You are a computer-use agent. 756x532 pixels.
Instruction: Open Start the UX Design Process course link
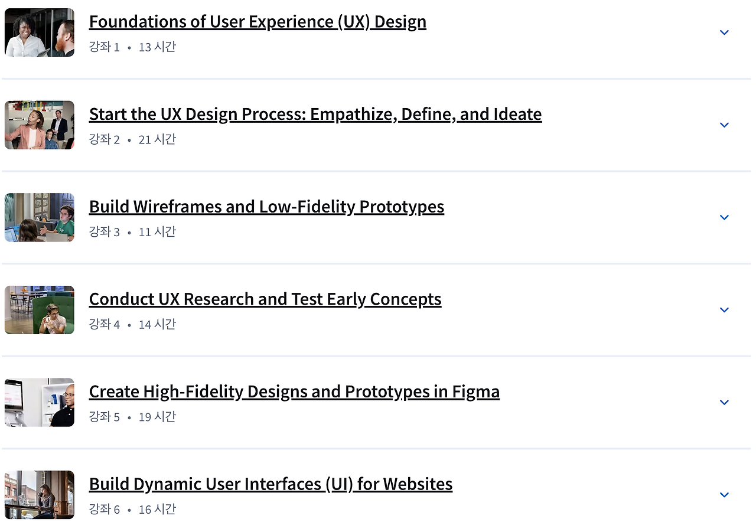pos(315,114)
